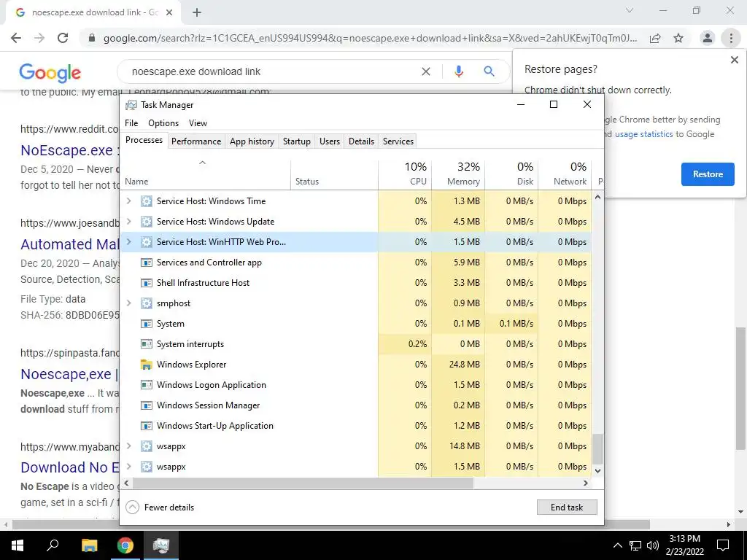Show hidden system tray icons
This screenshot has width=747, height=560.
click(617, 545)
